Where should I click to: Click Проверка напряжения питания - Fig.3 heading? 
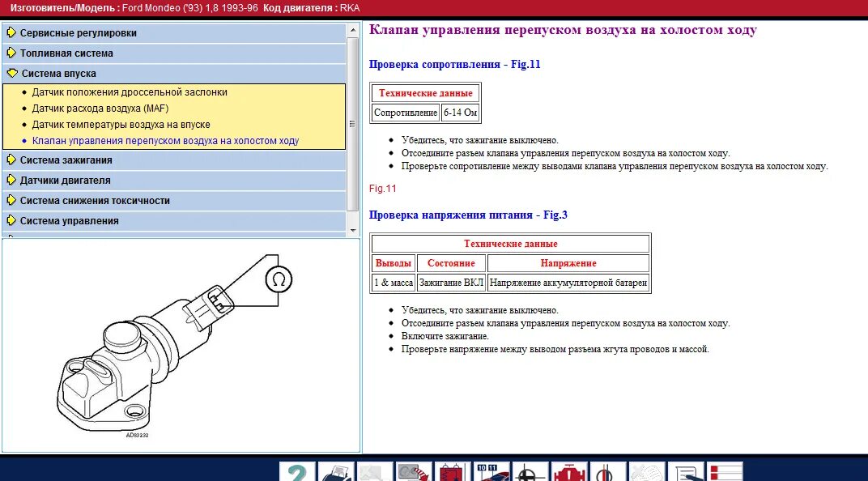point(468,215)
